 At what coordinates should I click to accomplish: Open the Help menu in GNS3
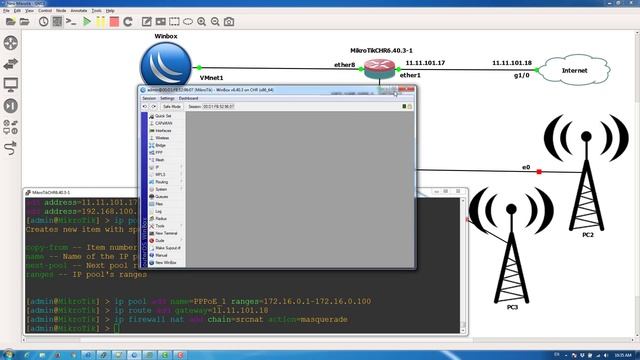tap(110, 11)
